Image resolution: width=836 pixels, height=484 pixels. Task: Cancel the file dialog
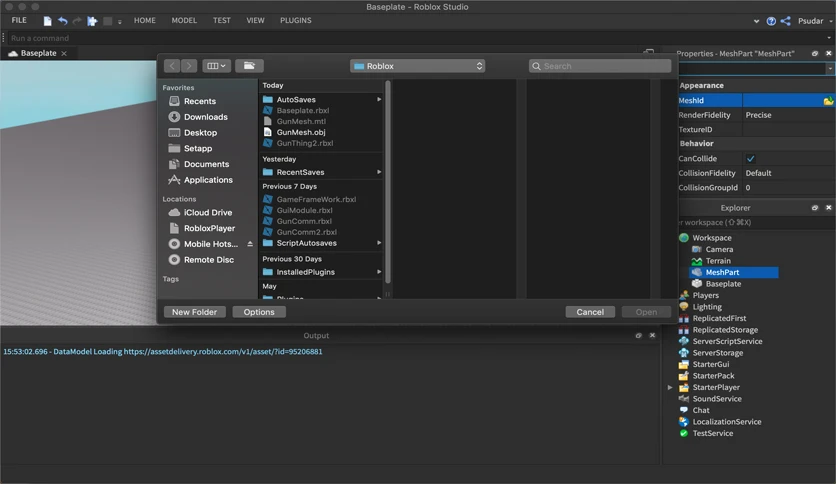click(590, 312)
